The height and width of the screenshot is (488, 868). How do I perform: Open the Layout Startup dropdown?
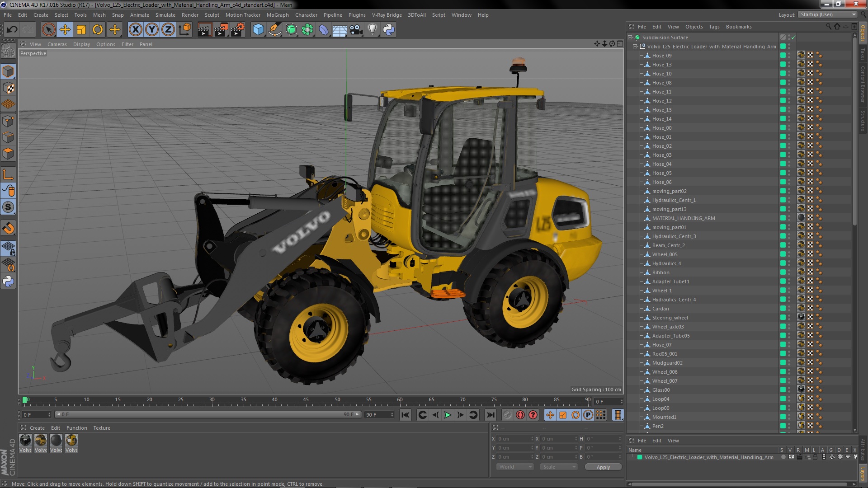(827, 14)
